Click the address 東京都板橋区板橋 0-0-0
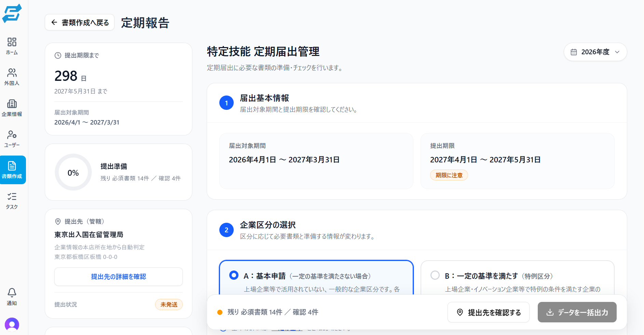Screen dimensions: 644x335 pyautogui.click(x=86, y=257)
